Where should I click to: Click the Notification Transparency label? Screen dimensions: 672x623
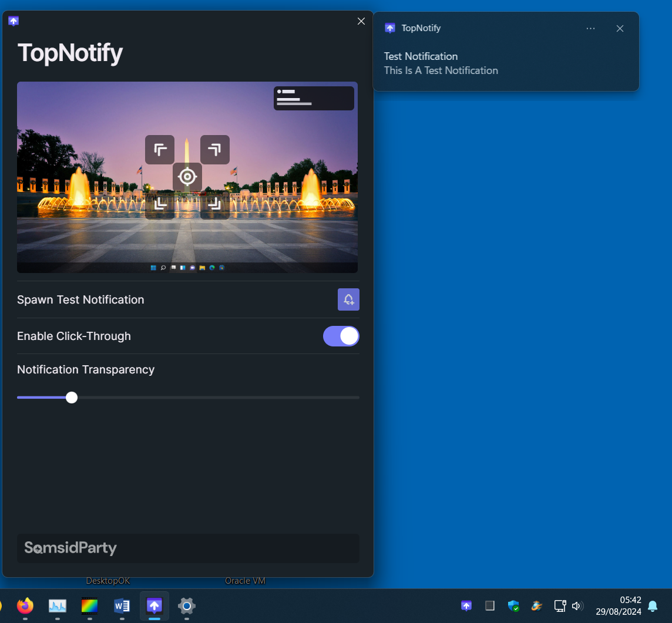tap(86, 369)
